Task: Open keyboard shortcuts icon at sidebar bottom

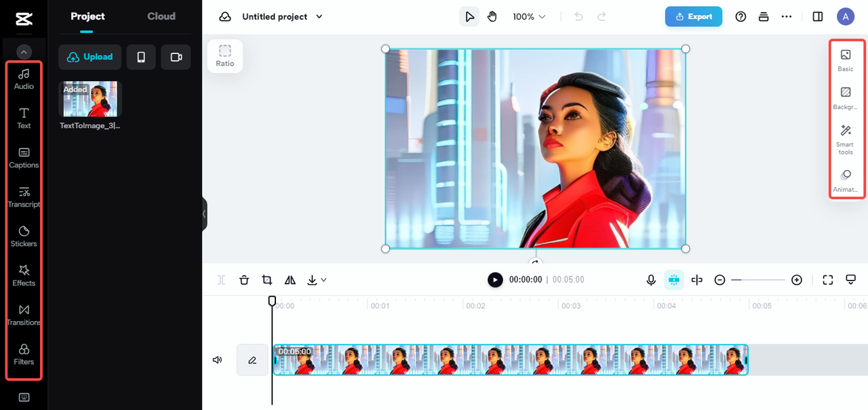Action: pyautogui.click(x=24, y=398)
